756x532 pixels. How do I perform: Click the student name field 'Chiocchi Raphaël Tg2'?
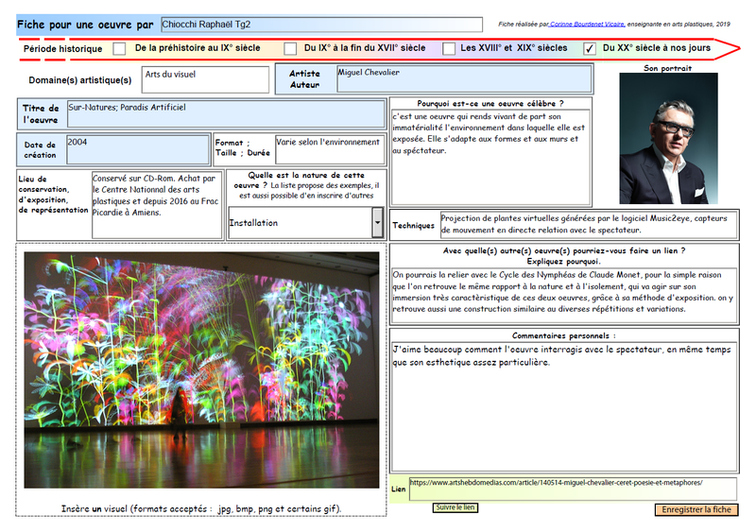321,24
